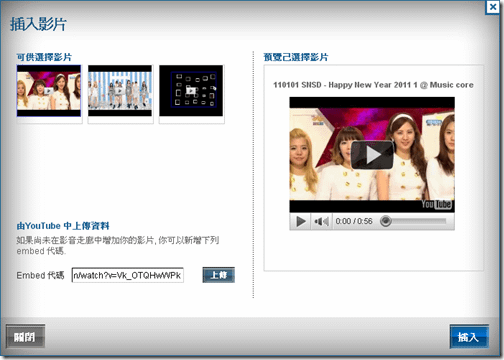Select the first SNSD video thumbnail
The image size is (504, 360).
pyautogui.click(x=49, y=91)
